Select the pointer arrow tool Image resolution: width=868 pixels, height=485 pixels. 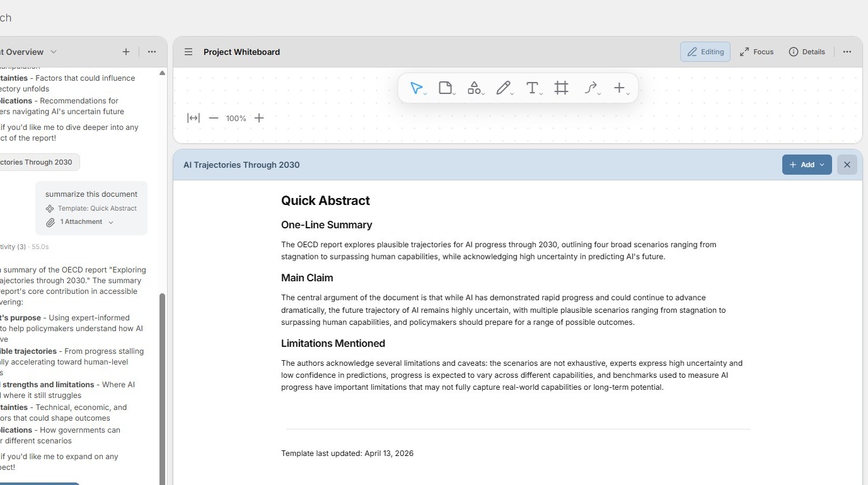click(x=416, y=88)
